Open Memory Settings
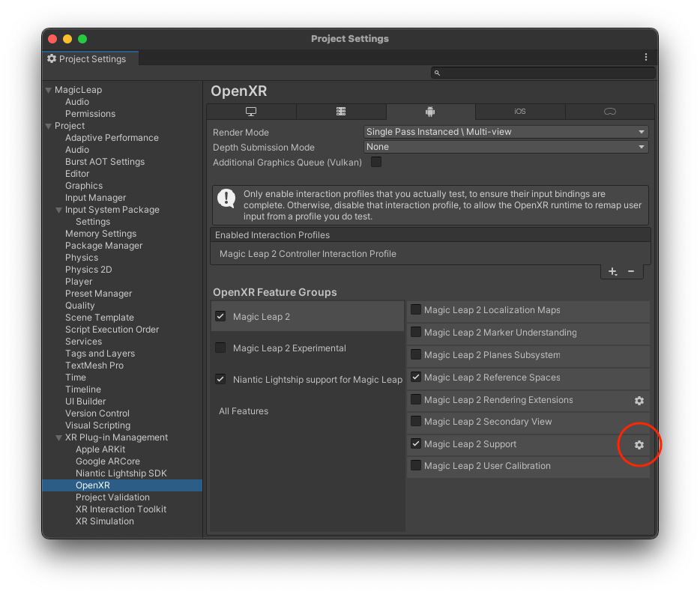This screenshot has height=594, width=700. click(101, 234)
